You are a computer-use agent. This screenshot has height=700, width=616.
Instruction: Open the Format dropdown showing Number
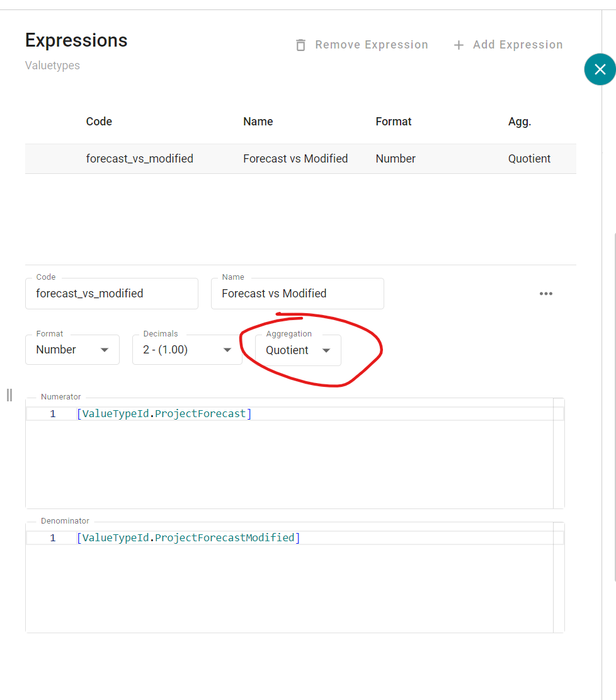tap(72, 350)
